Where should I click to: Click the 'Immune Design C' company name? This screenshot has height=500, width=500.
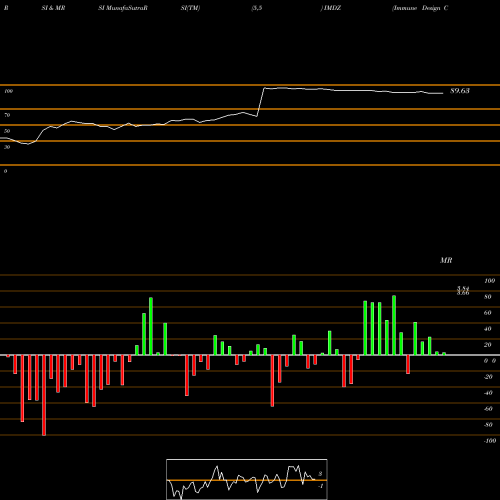(x=420, y=8)
